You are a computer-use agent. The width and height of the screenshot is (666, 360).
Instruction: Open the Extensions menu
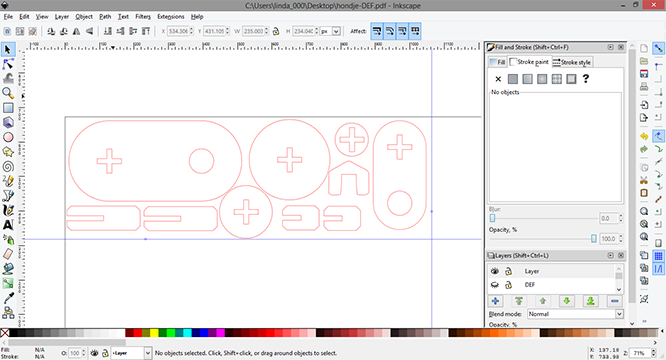tap(171, 17)
